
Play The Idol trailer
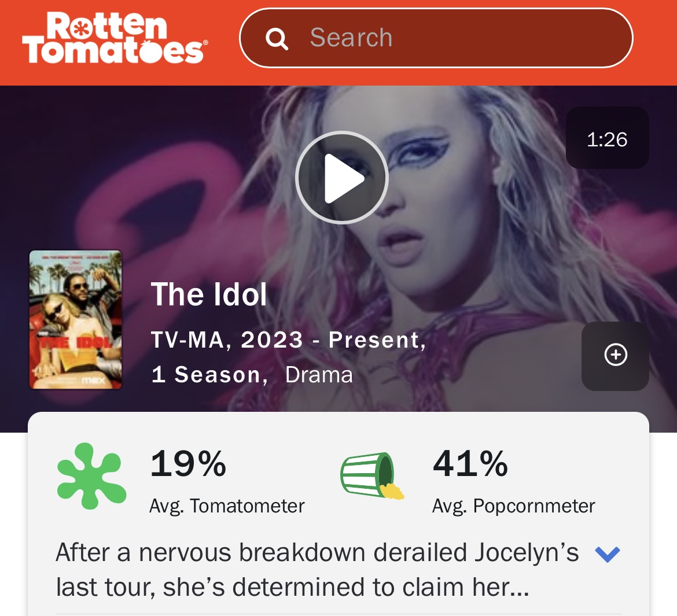click(x=342, y=178)
